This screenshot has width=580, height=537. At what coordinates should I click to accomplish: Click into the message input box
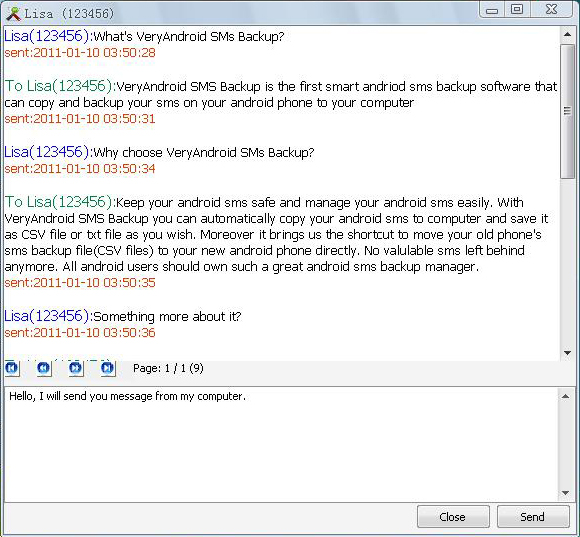(x=281, y=445)
